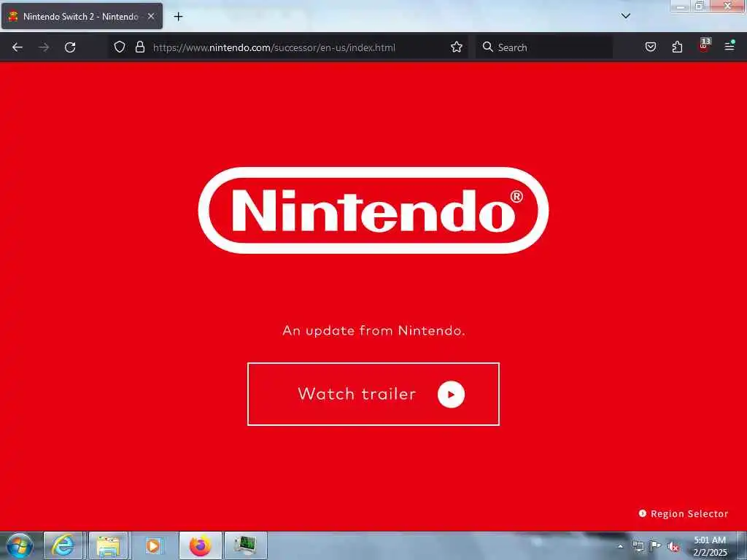Open the clock showing 5:01 AM

click(710, 545)
